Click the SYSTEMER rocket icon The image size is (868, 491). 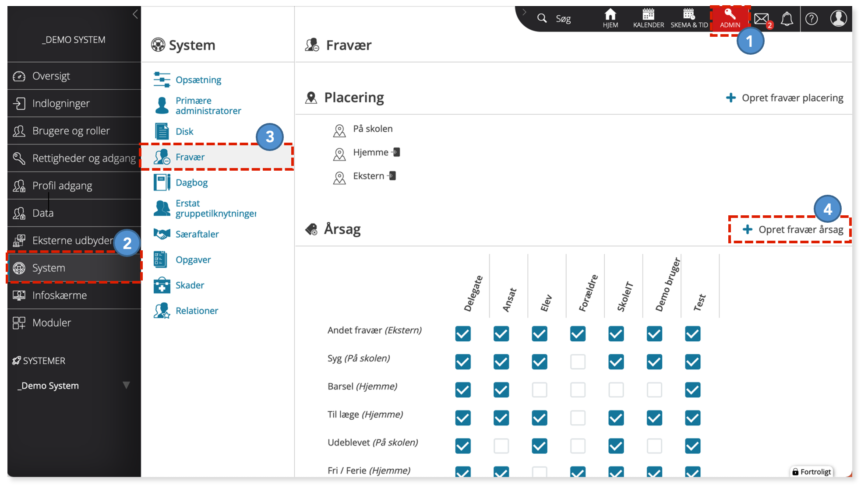(x=17, y=361)
